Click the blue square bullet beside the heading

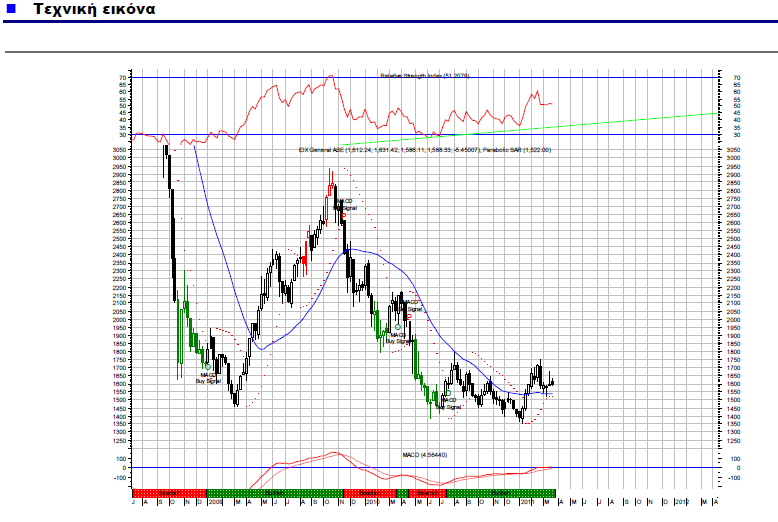(11, 8)
